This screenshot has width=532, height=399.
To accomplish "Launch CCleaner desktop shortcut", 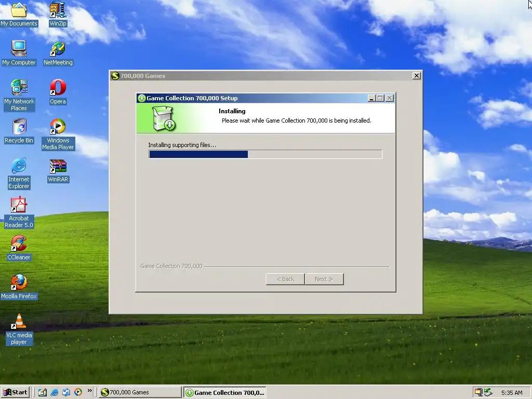I will click(x=19, y=248).
